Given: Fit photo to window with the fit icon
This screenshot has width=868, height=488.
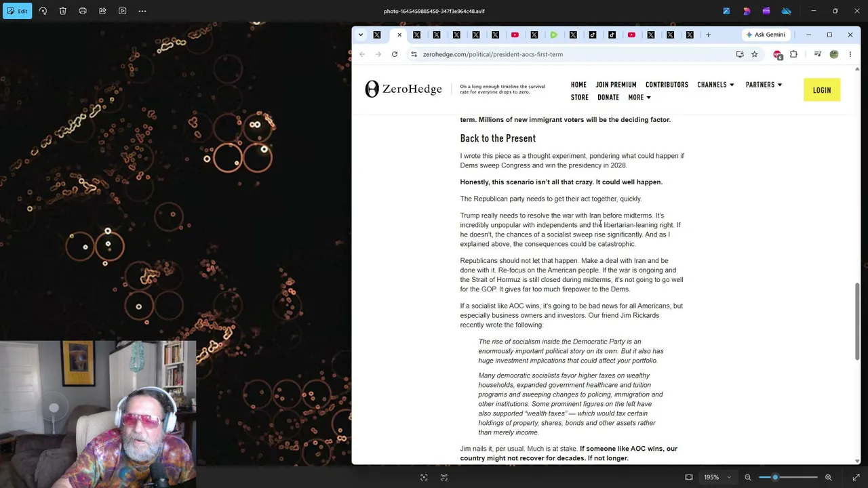Looking at the screenshot, I should pos(689,477).
